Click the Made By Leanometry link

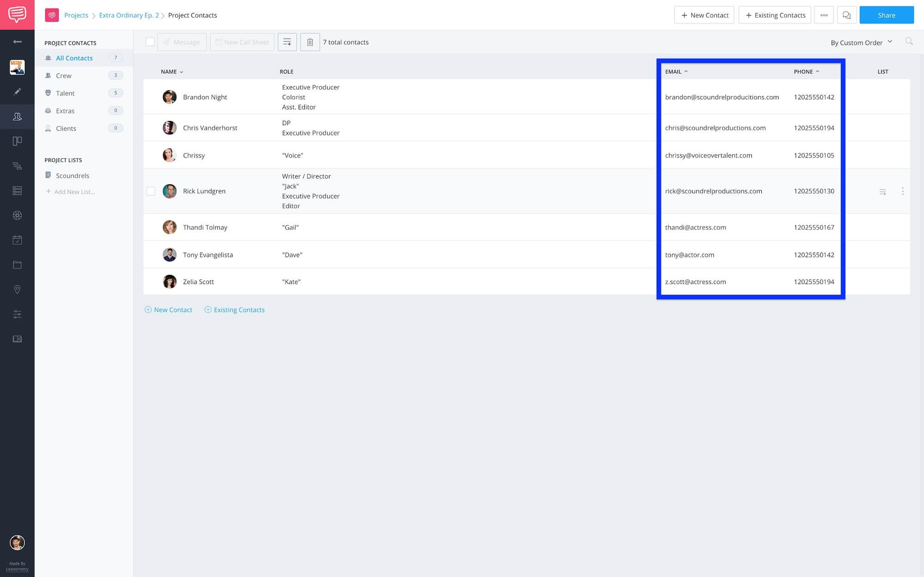pos(17,566)
